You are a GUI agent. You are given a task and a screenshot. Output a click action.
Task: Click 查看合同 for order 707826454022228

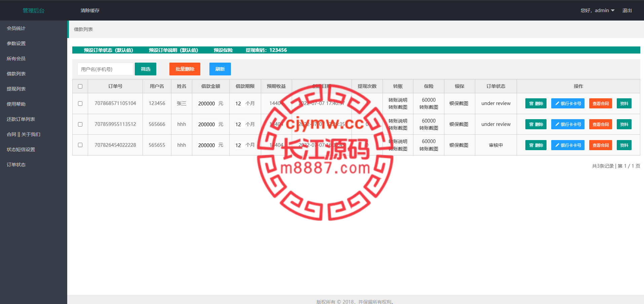point(601,145)
